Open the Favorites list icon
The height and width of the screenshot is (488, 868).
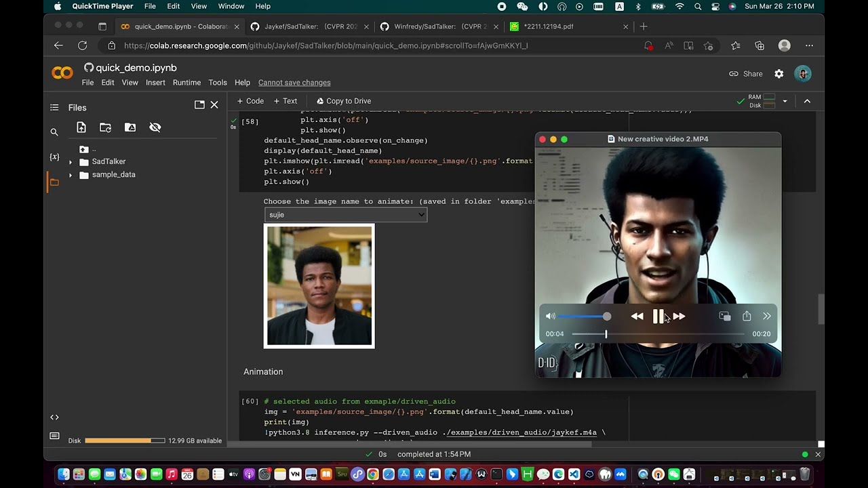point(736,45)
